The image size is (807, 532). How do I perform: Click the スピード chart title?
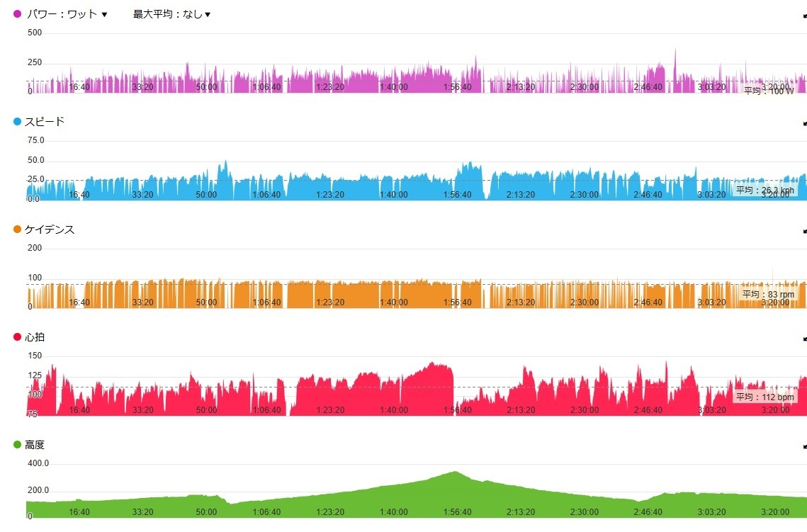point(45,121)
